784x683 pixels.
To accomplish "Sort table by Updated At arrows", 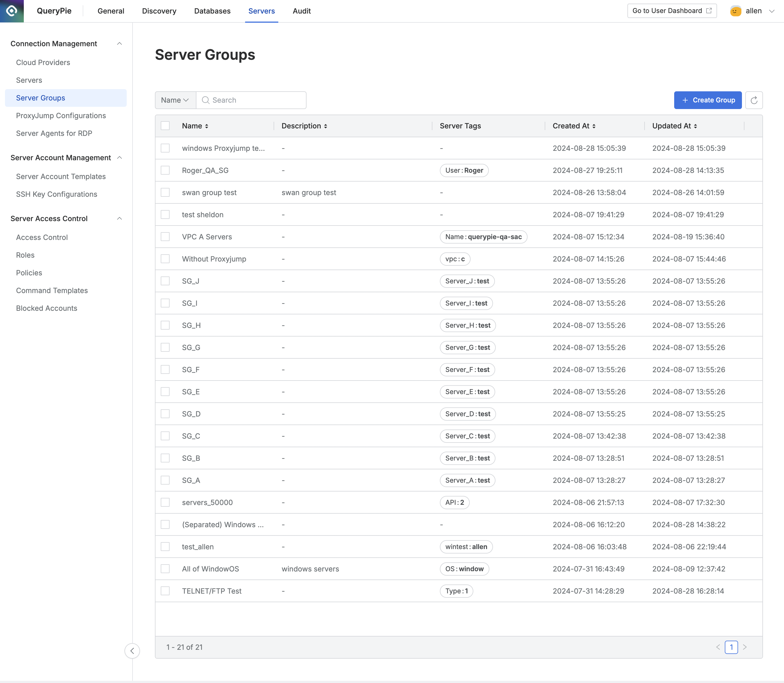I will [x=695, y=126].
